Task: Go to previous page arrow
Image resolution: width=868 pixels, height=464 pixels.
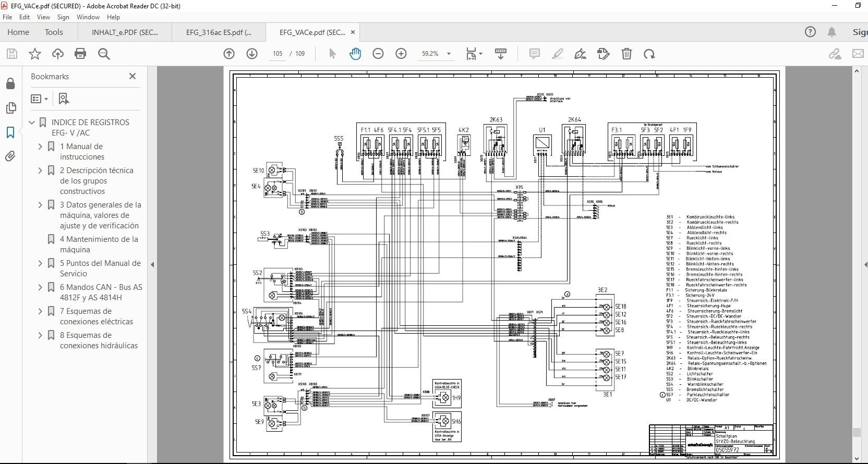Action: (229, 54)
